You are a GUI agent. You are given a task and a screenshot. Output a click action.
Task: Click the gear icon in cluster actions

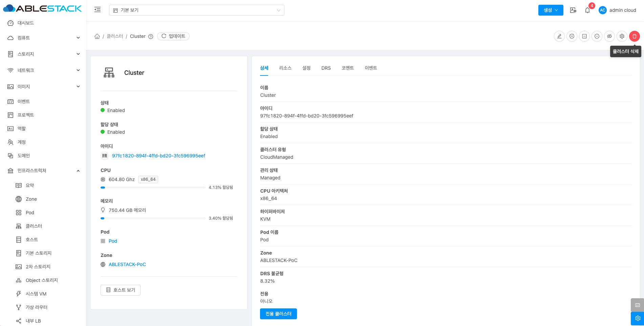622,36
